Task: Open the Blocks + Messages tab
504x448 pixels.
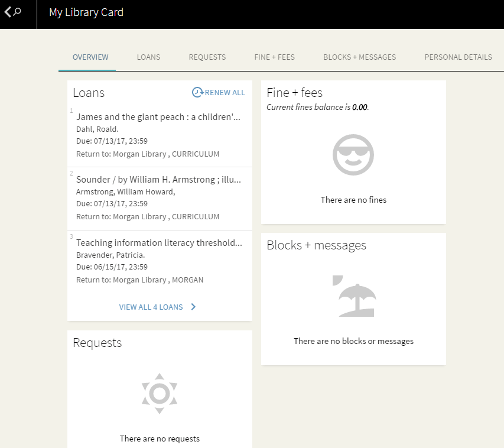Action: pos(359,57)
